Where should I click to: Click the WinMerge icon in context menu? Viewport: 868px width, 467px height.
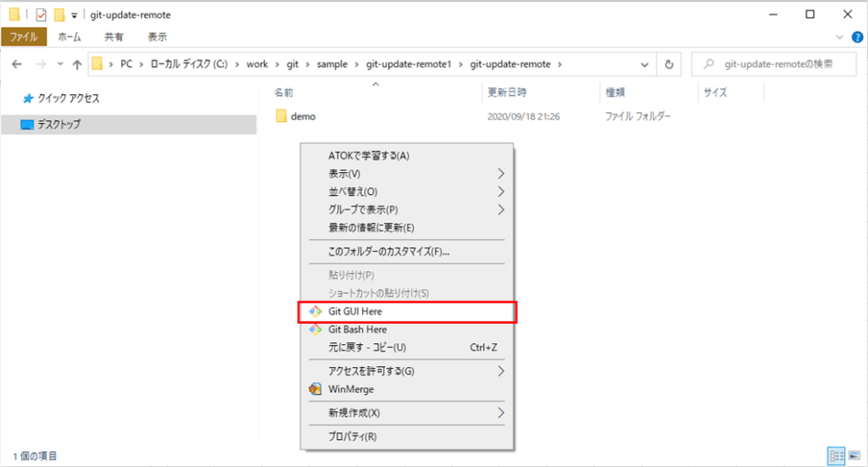coord(315,389)
